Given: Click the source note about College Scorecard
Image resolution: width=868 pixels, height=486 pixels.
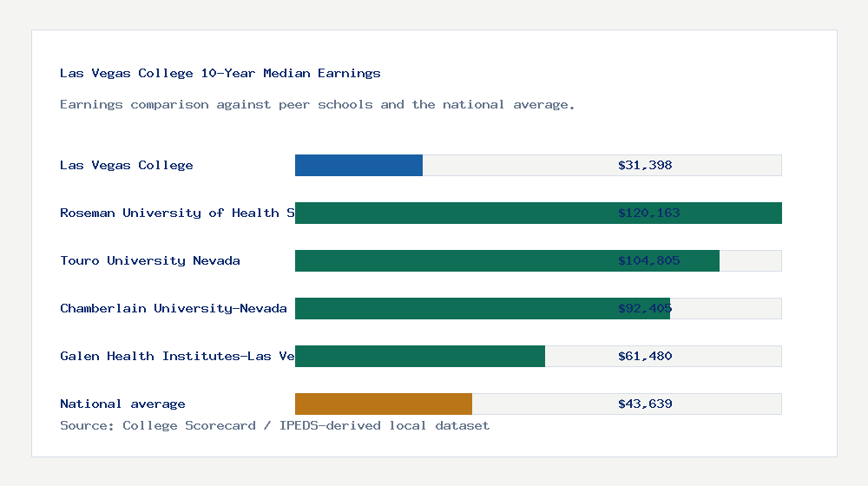Looking at the screenshot, I should tap(274, 425).
